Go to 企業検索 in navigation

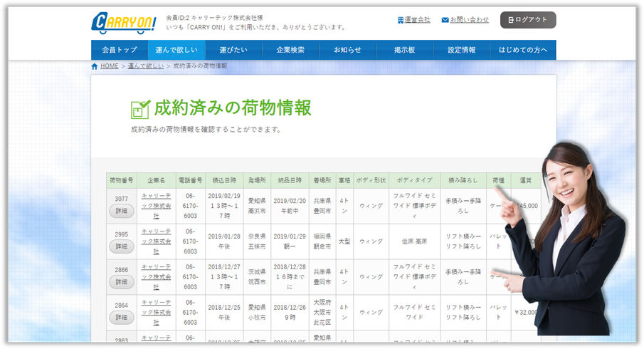point(290,50)
